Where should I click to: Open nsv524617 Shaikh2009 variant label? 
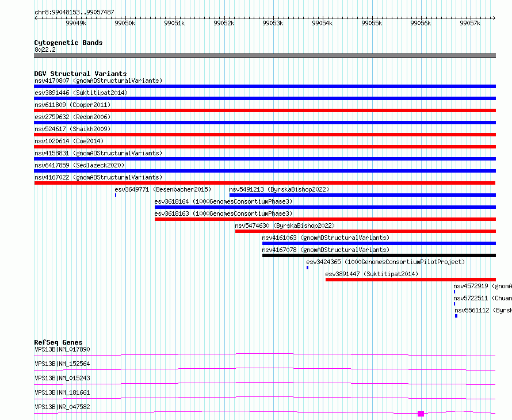click(x=72, y=129)
